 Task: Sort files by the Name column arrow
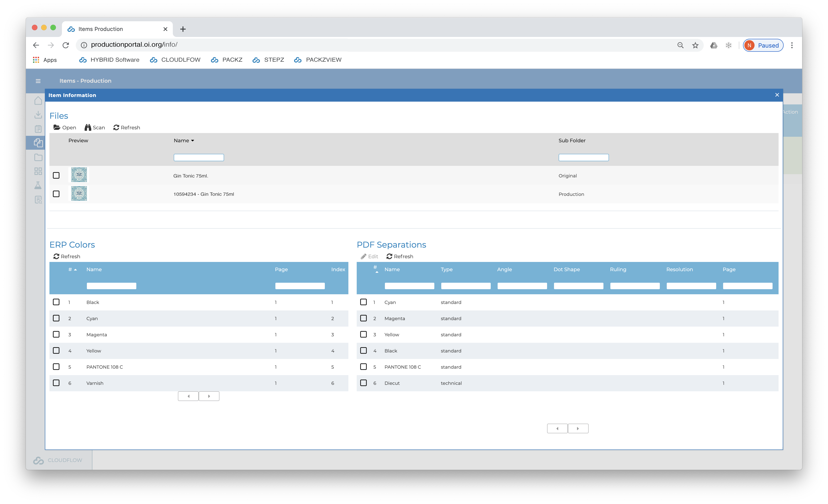click(192, 140)
